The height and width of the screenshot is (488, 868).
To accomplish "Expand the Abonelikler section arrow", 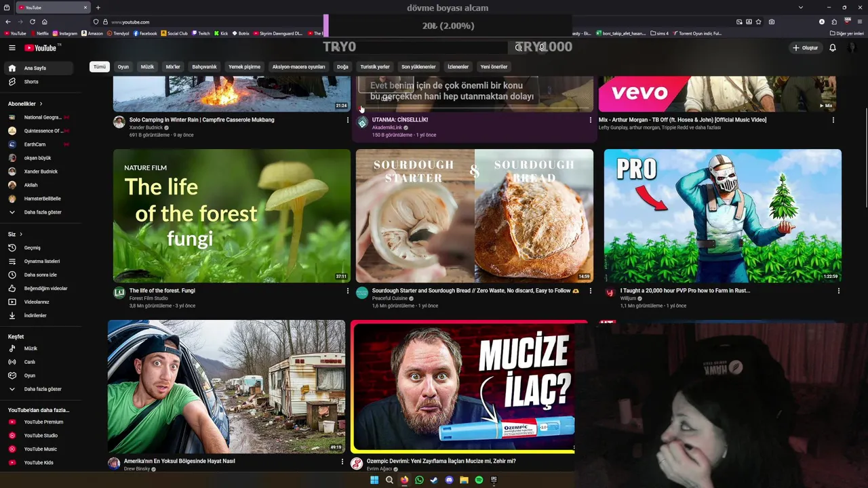I will 41,104.
